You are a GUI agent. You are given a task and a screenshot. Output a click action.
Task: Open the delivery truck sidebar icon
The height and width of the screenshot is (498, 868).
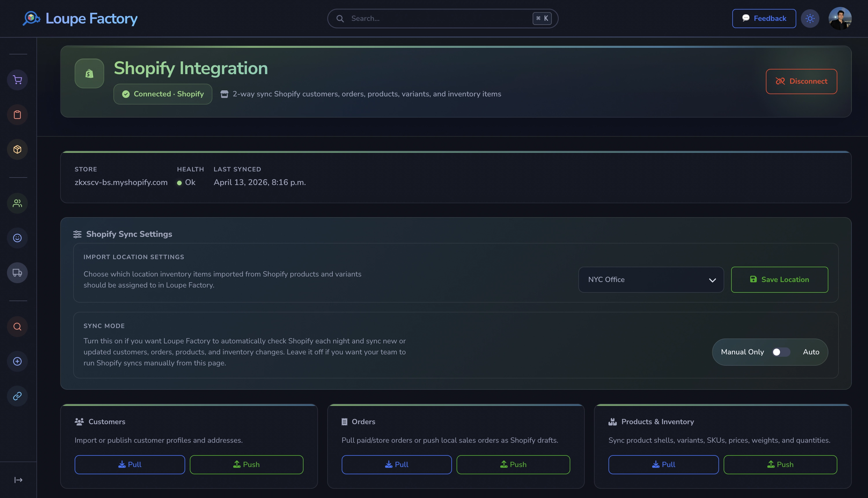(x=17, y=273)
